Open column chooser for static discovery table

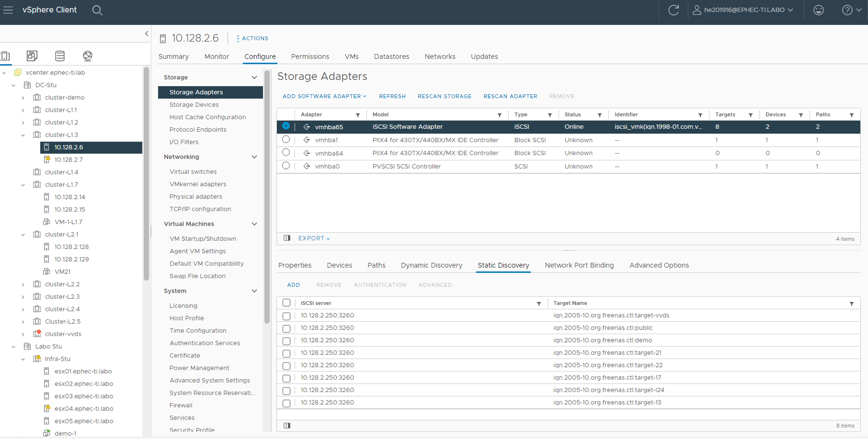[x=287, y=426]
